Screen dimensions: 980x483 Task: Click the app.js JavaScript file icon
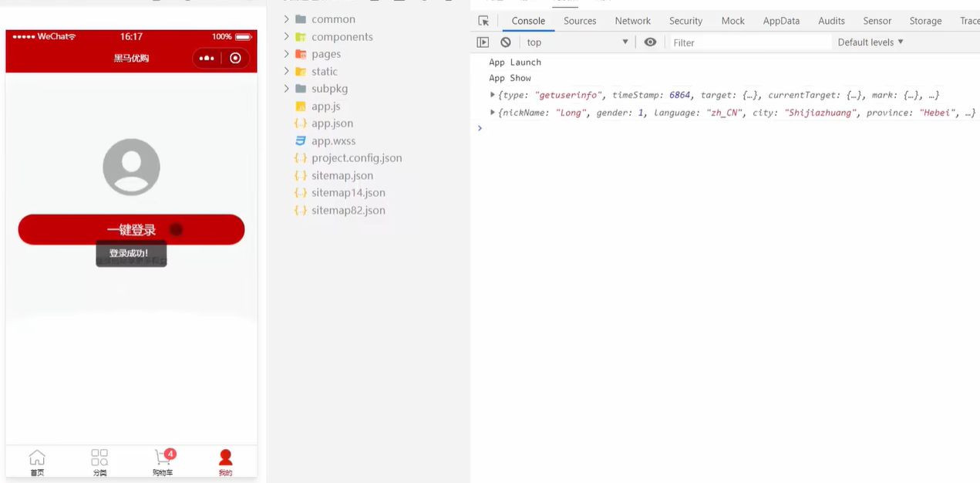point(301,106)
